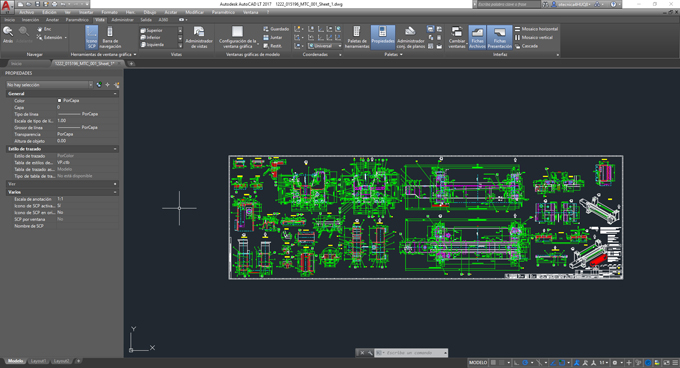Image resolution: width=680 pixels, height=368 pixels.
Task: Click the Grosor de línea PorCapa value
Action: [x=78, y=127]
